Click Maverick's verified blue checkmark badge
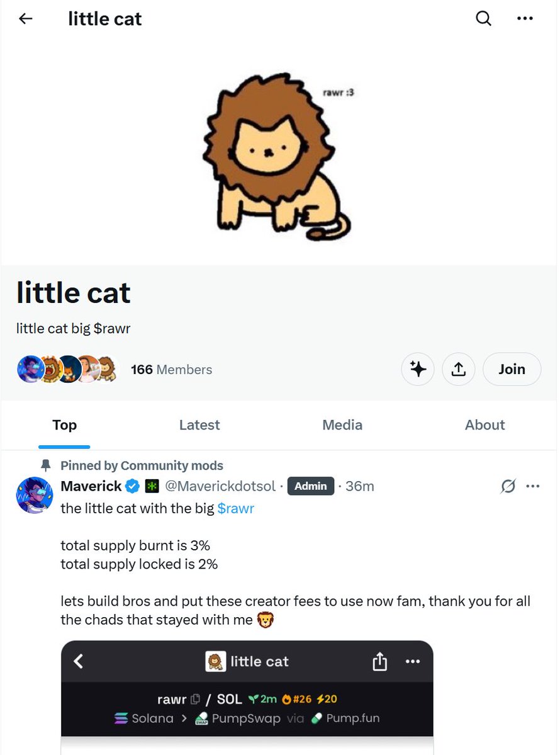 coord(132,486)
